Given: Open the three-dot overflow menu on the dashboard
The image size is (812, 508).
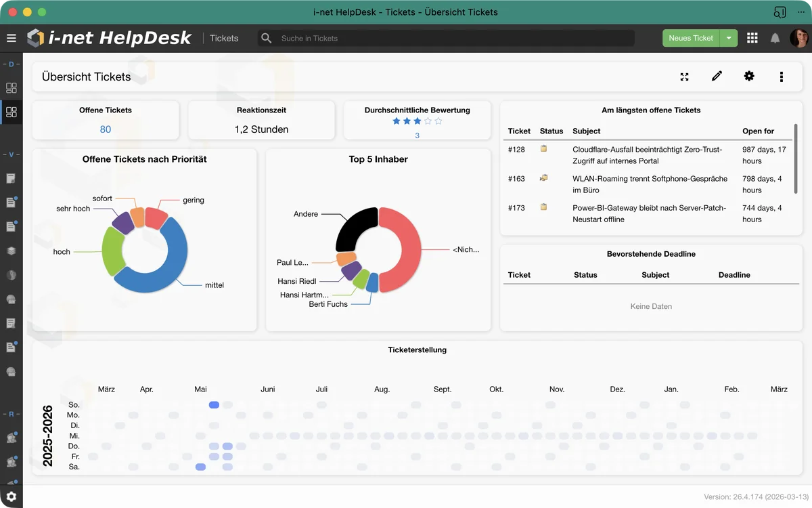Looking at the screenshot, I should click(x=782, y=77).
